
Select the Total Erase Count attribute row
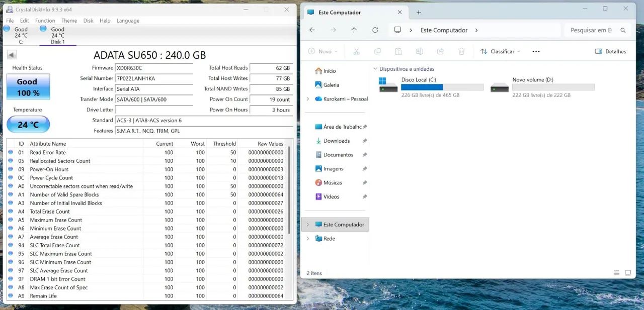pos(146,212)
